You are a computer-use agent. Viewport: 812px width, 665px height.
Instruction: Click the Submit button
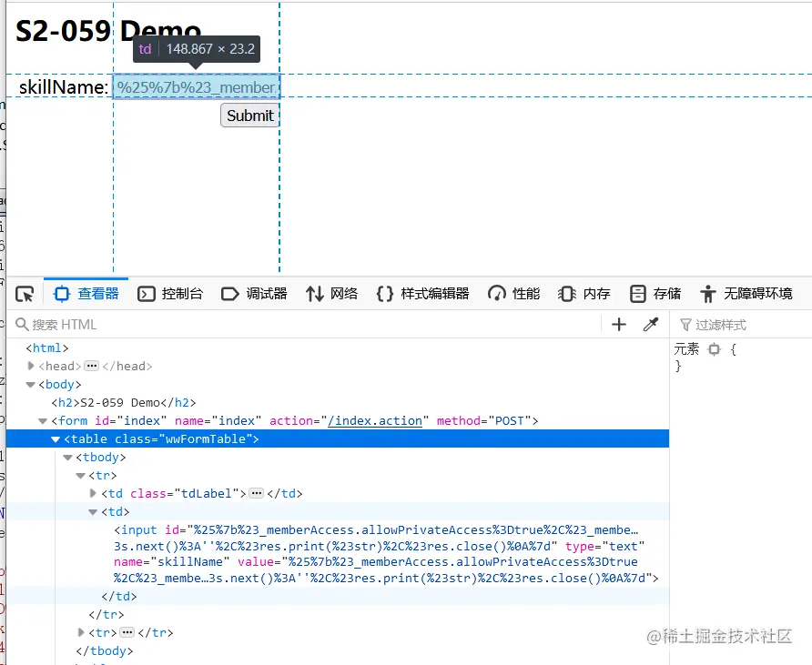[x=249, y=115]
